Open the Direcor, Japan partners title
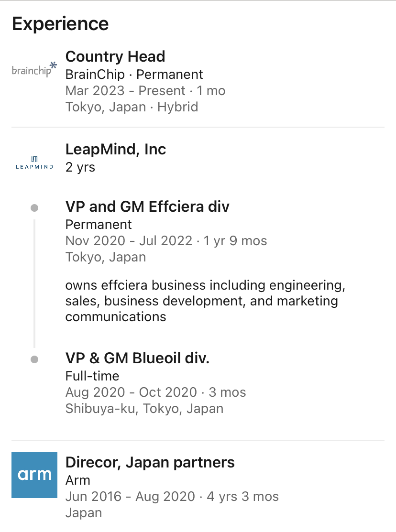 [150, 462]
